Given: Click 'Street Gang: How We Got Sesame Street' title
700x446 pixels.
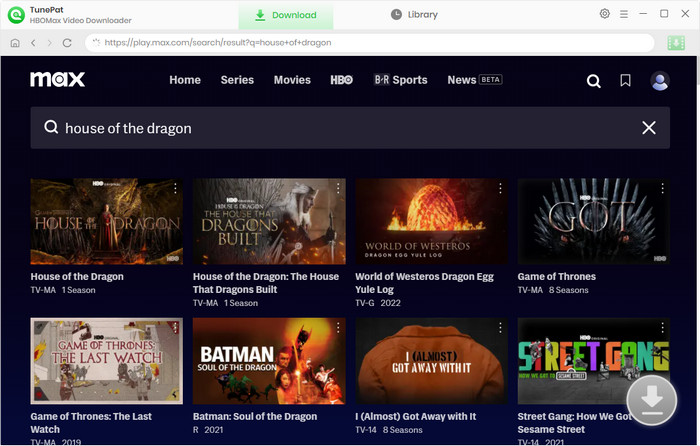Looking at the screenshot, I should tap(575, 423).
